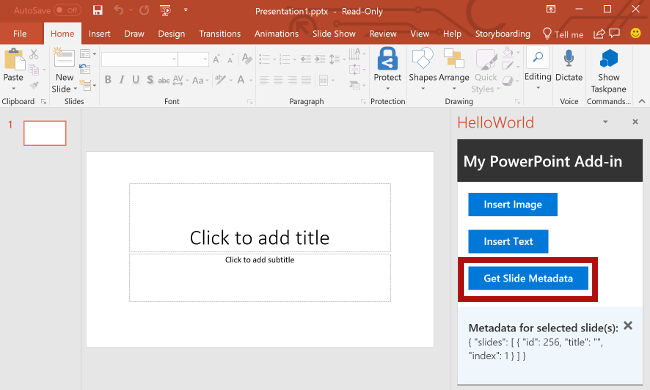The width and height of the screenshot is (650, 390).
Task: Click Decrease Font Size icon
Action: click(x=230, y=60)
